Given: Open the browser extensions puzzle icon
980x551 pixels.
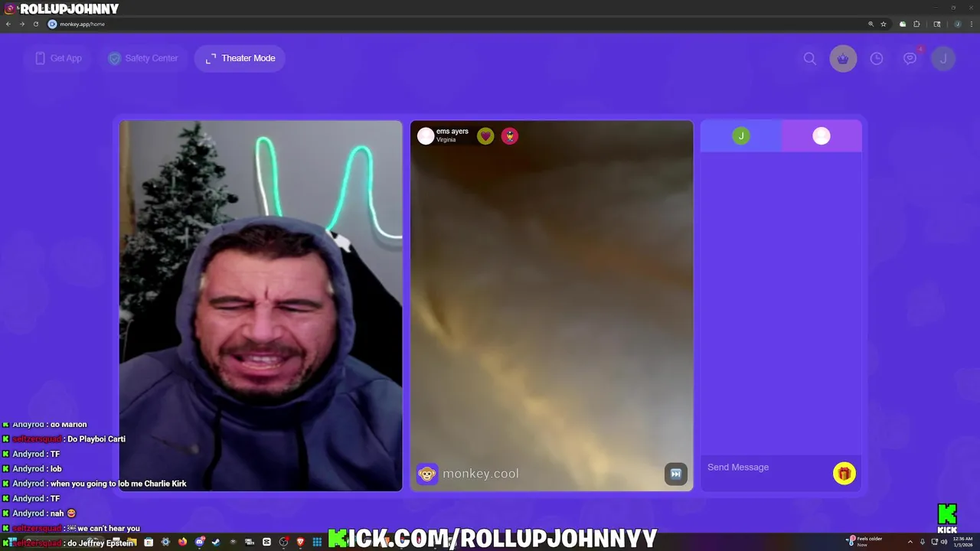Looking at the screenshot, I should pyautogui.click(x=916, y=24).
